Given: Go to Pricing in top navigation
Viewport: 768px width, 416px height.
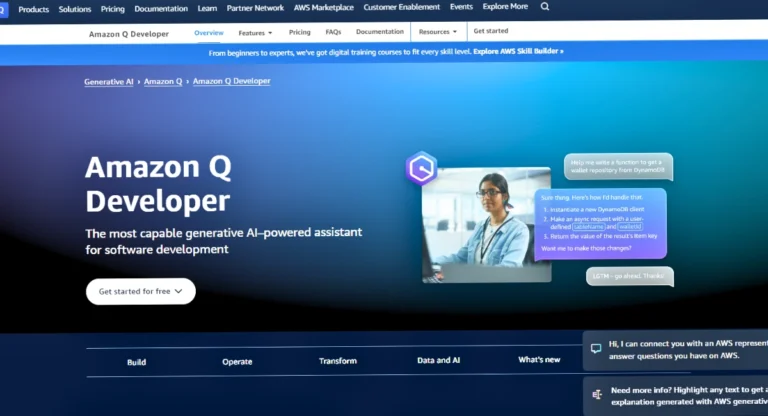Looking at the screenshot, I should 113,9.
